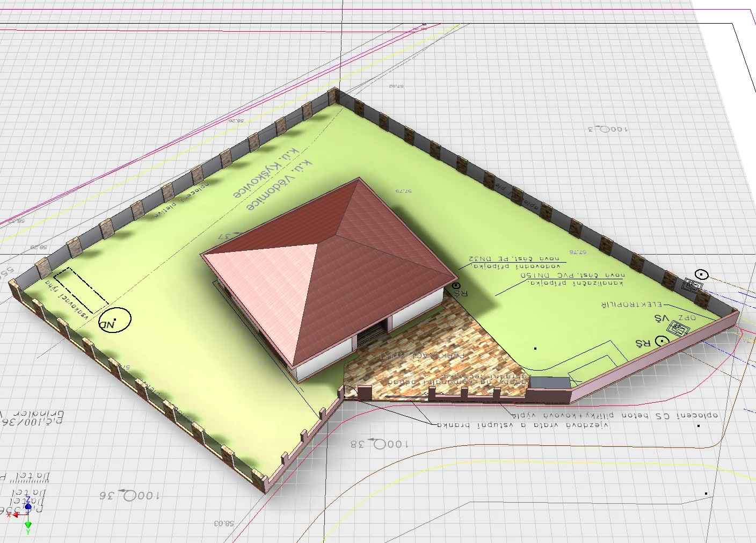Click the 'kanalizační přípojka' annotation
The height and width of the screenshot is (543, 756).
(575, 283)
